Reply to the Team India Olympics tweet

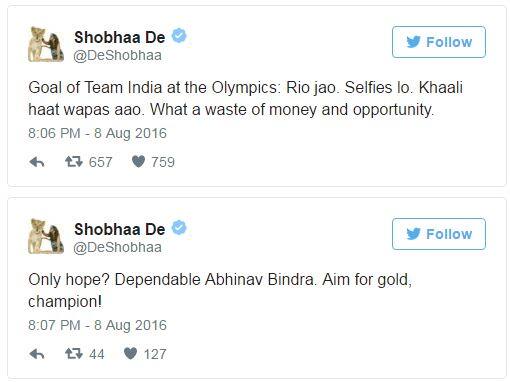(37, 162)
